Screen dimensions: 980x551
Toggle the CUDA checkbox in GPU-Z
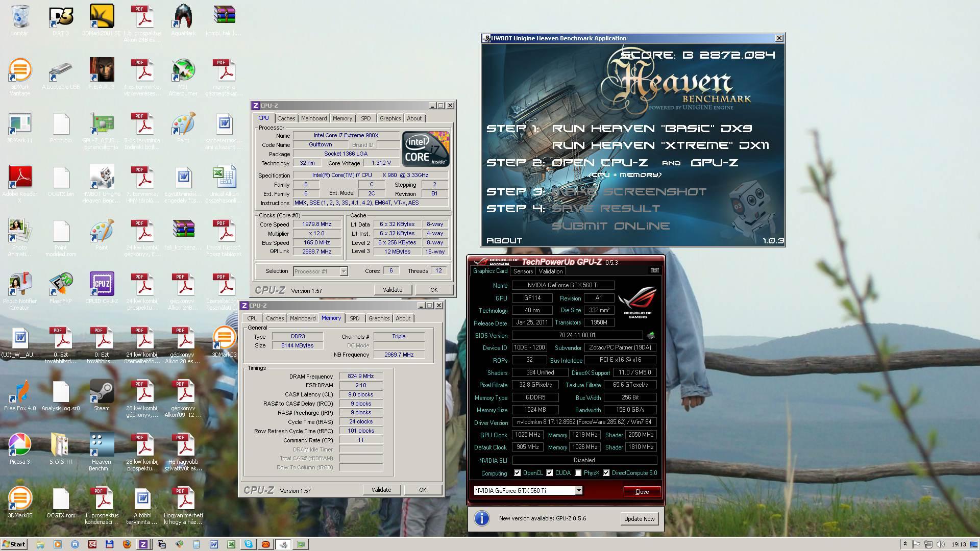[550, 473]
